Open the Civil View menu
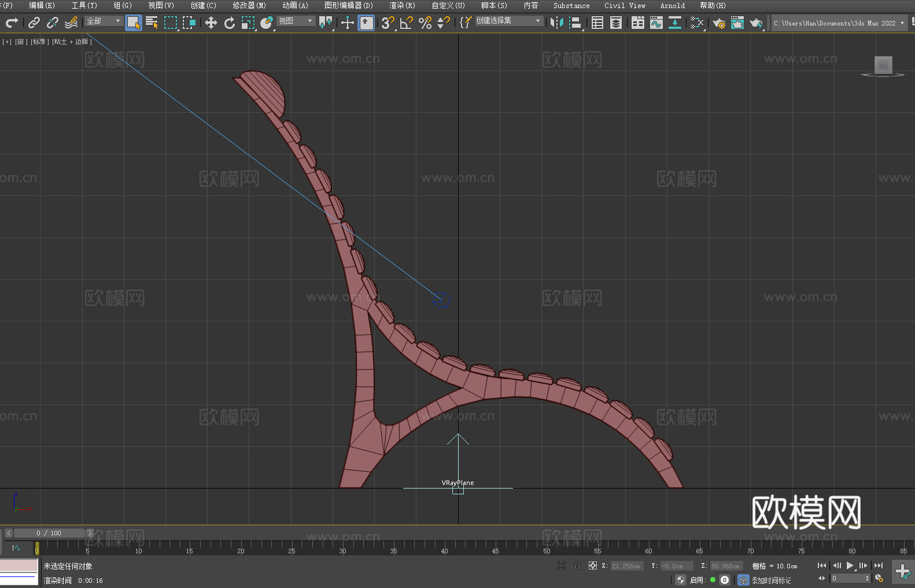The height and width of the screenshot is (588, 915). [x=625, y=5]
